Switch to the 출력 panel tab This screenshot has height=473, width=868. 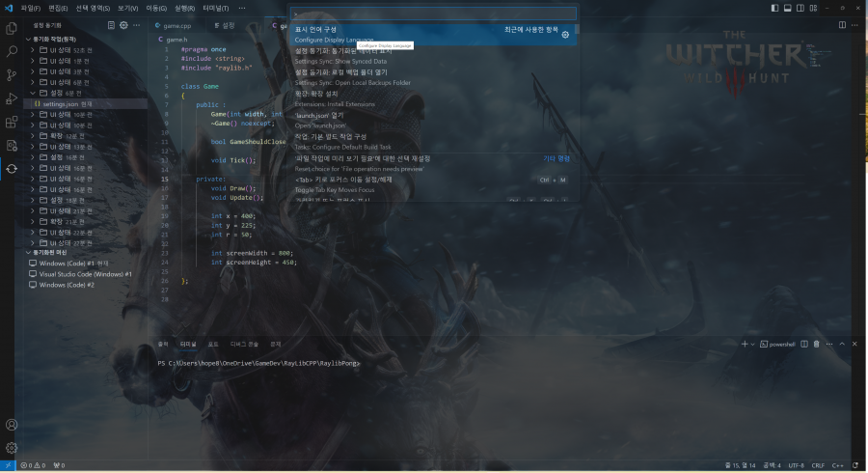pos(163,344)
